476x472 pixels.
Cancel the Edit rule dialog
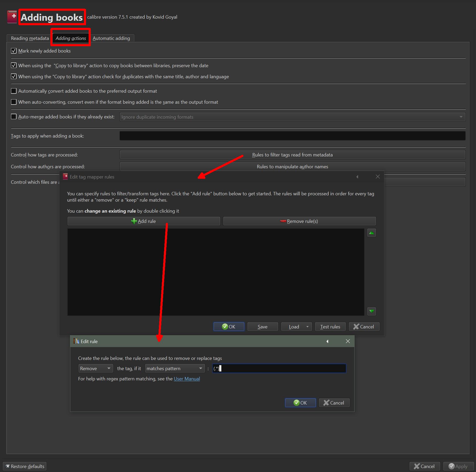[x=334, y=403]
